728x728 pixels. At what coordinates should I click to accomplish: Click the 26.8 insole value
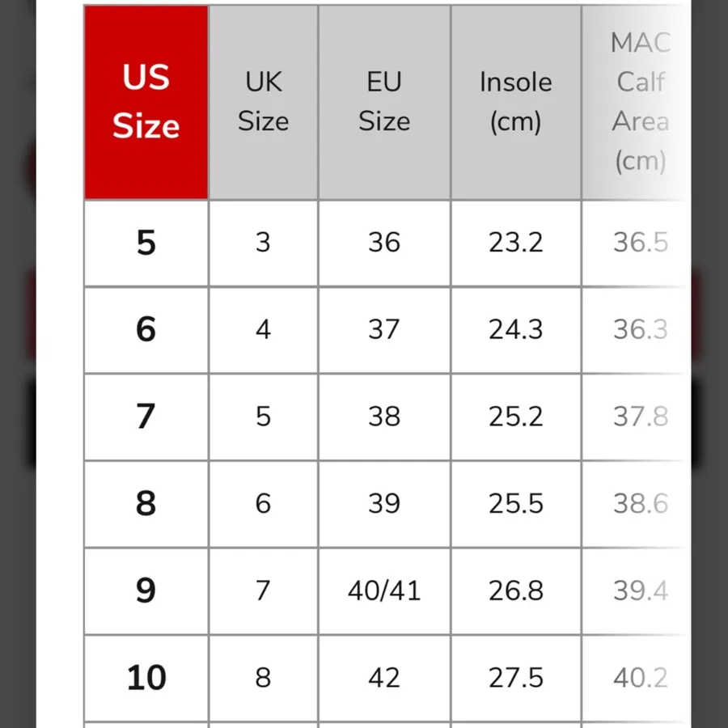click(515, 590)
